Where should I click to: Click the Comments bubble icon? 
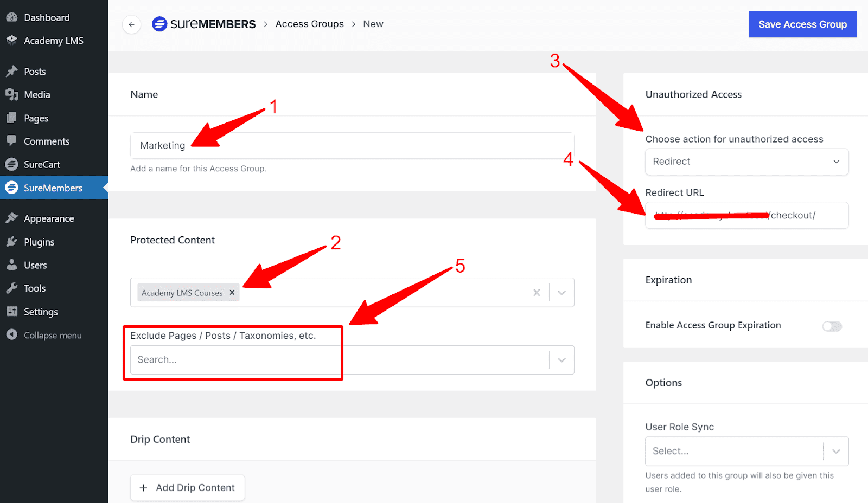click(x=12, y=141)
